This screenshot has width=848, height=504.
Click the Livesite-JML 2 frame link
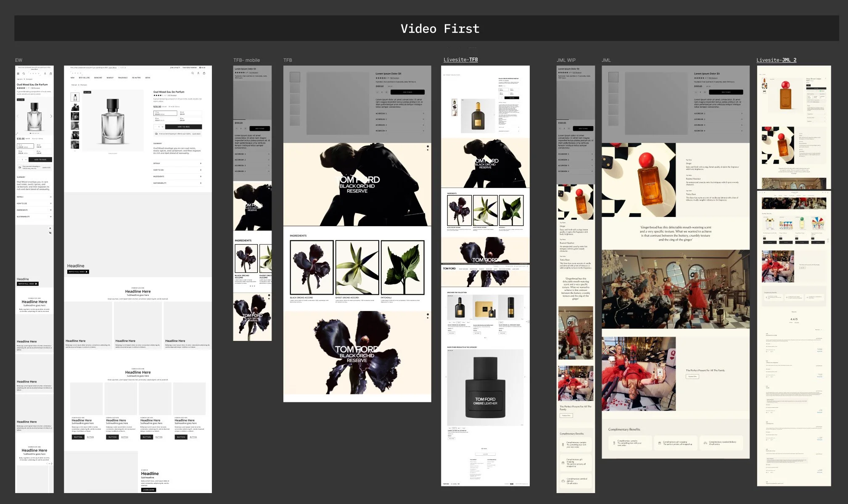(x=776, y=60)
